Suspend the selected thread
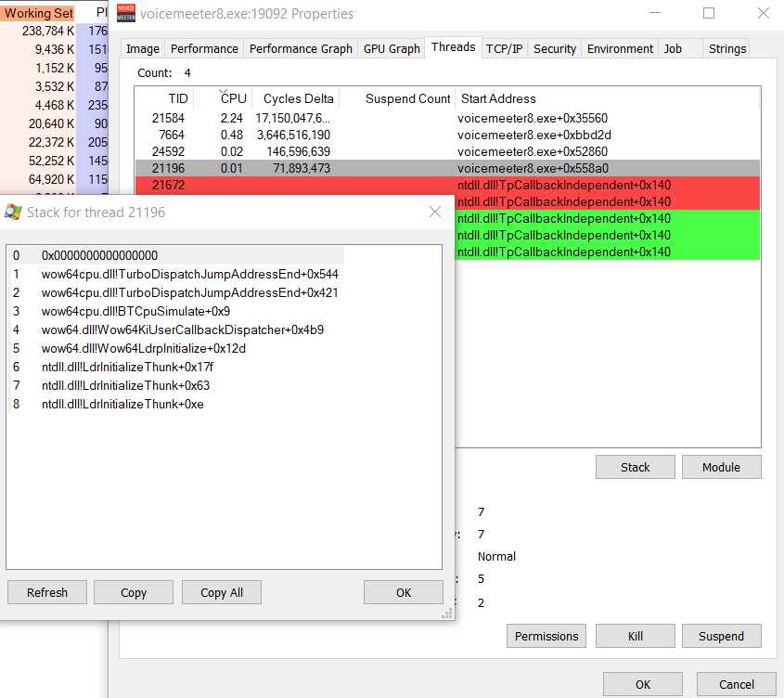784x698 pixels. click(721, 636)
